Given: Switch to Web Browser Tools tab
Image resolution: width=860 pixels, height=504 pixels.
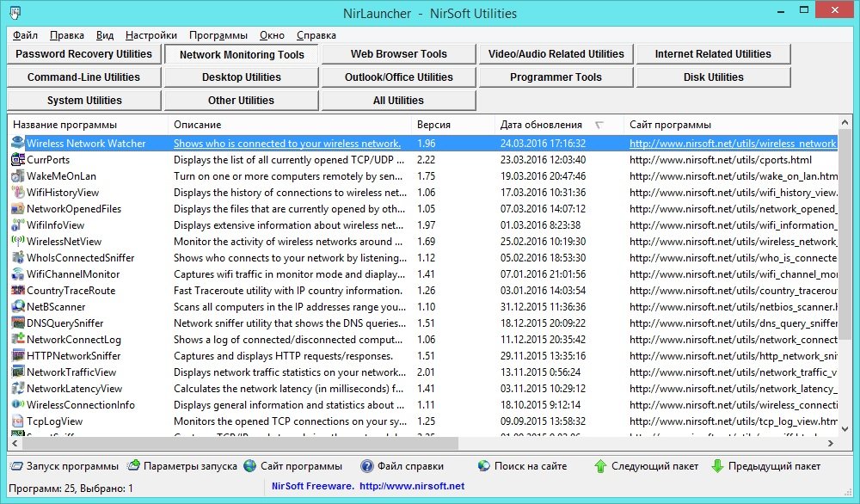Looking at the screenshot, I should coord(398,54).
